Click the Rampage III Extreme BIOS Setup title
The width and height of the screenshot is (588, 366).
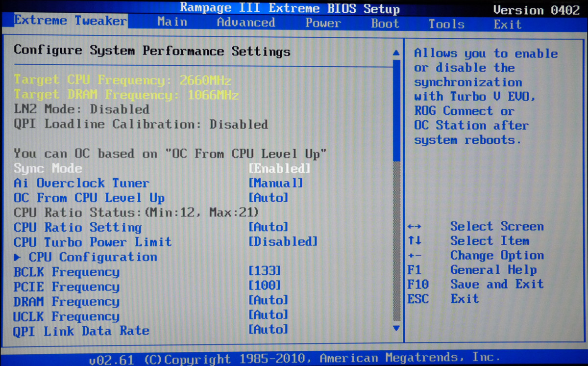(290, 9)
